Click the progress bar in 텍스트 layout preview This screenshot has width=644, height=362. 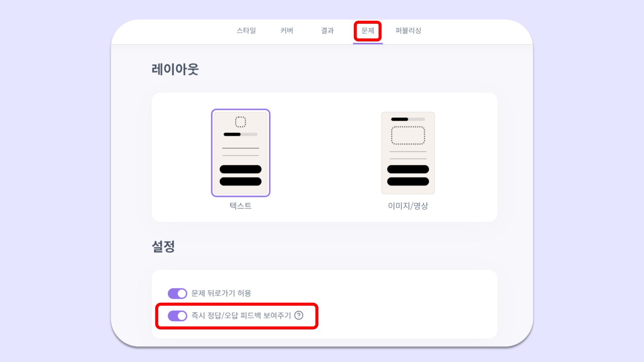(x=241, y=134)
